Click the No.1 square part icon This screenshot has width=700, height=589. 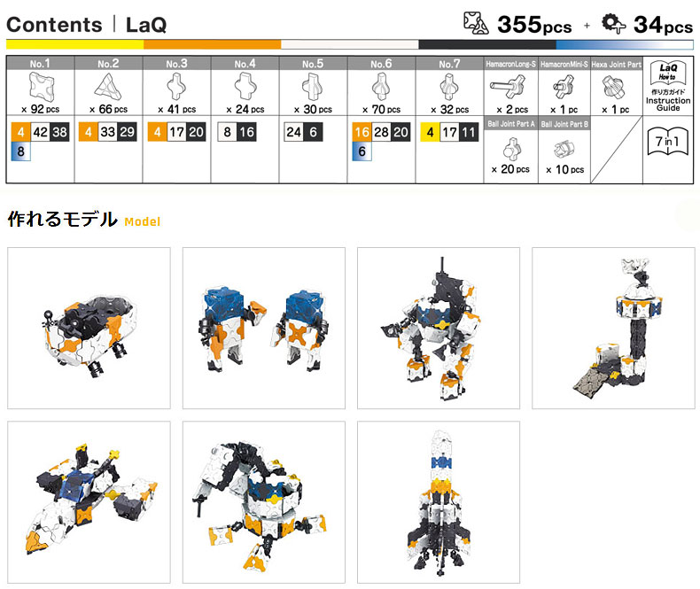tap(41, 87)
